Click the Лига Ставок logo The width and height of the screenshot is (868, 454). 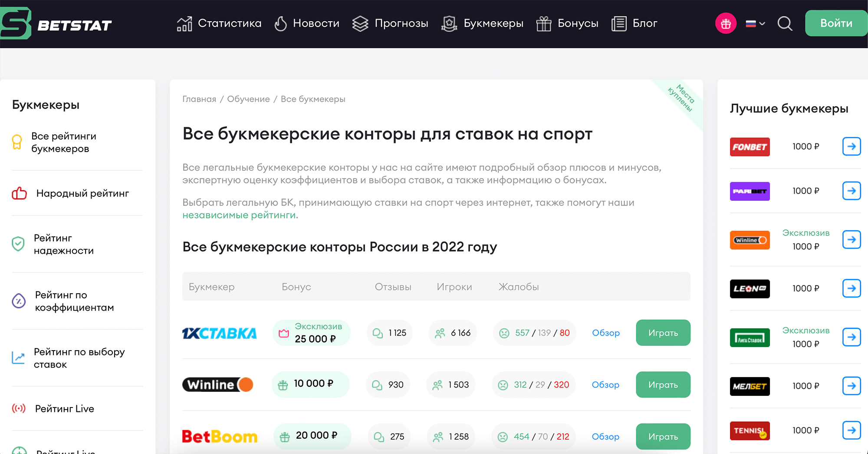click(750, 338)
